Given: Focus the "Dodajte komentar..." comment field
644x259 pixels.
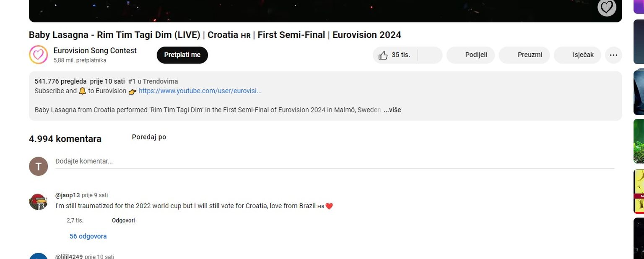Looking at the screenshot, I should (335, 161).
